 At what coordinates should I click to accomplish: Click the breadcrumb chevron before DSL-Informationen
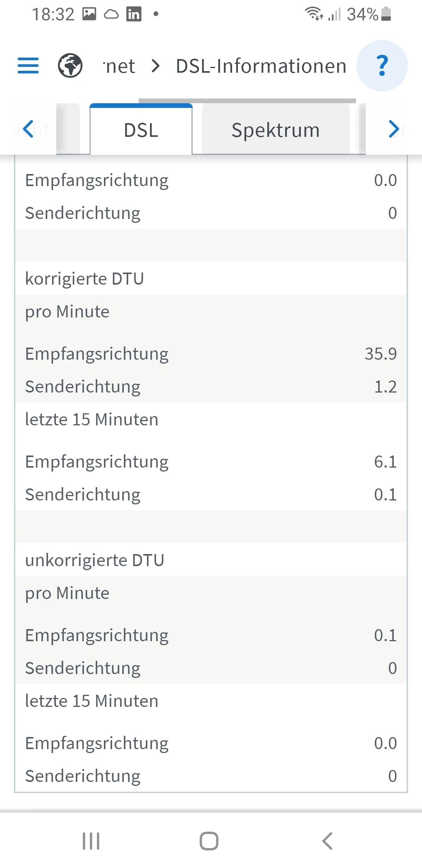[156, 66]
